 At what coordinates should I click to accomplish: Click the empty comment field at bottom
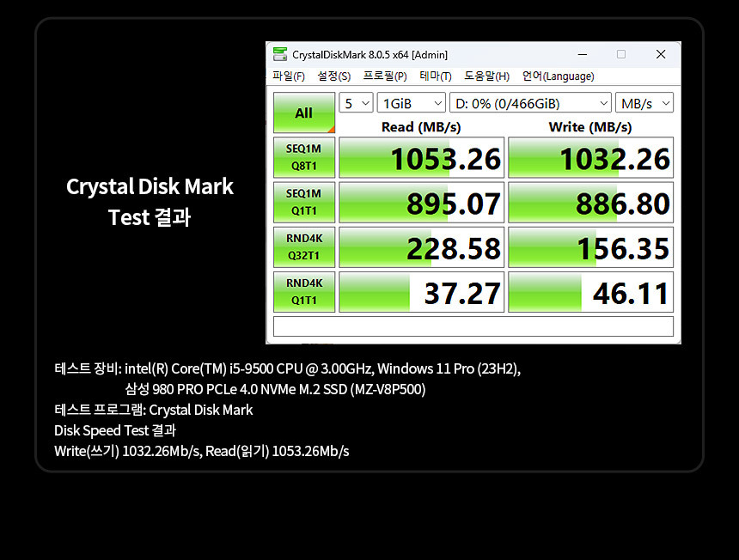[x=473, y=326]
